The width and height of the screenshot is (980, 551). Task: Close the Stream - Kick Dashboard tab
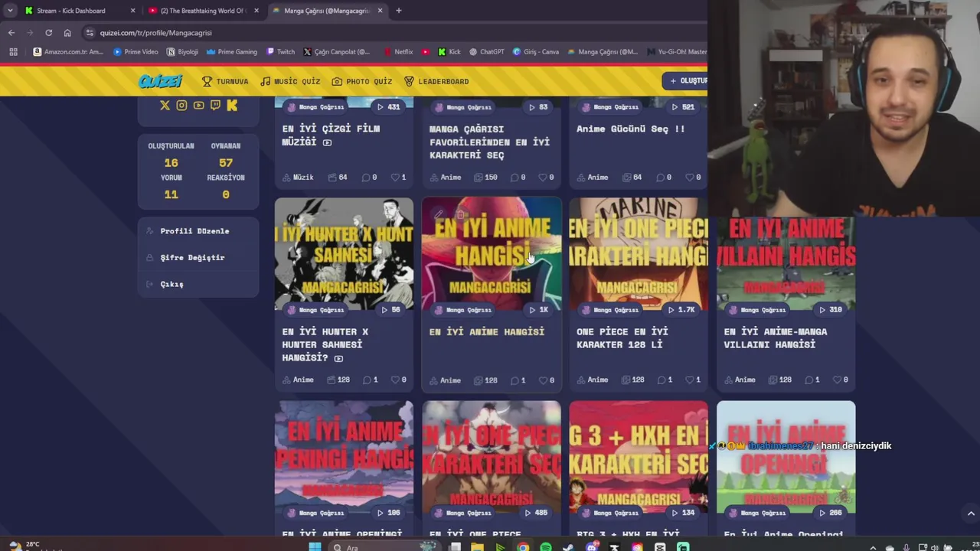click(132, 11)
